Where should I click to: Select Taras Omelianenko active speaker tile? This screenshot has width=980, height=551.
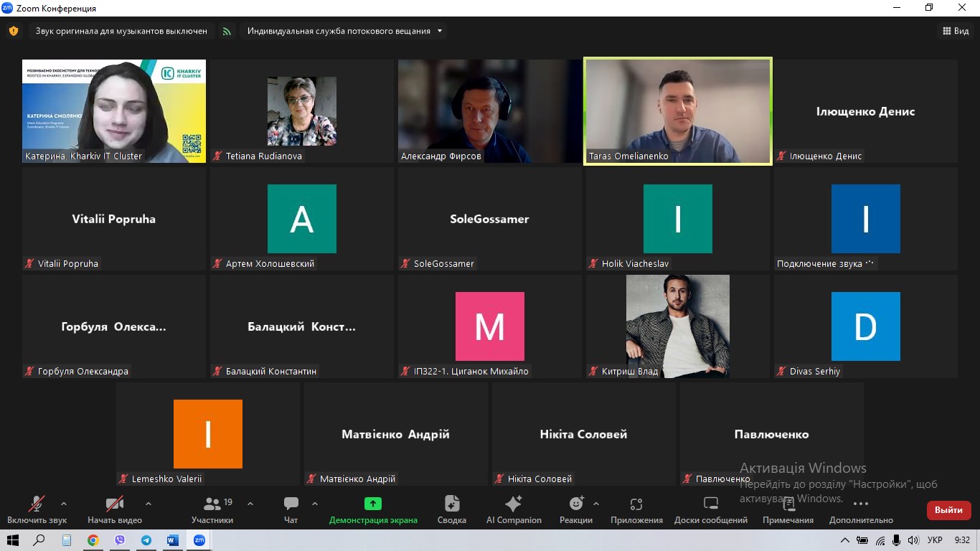[678, 111]
